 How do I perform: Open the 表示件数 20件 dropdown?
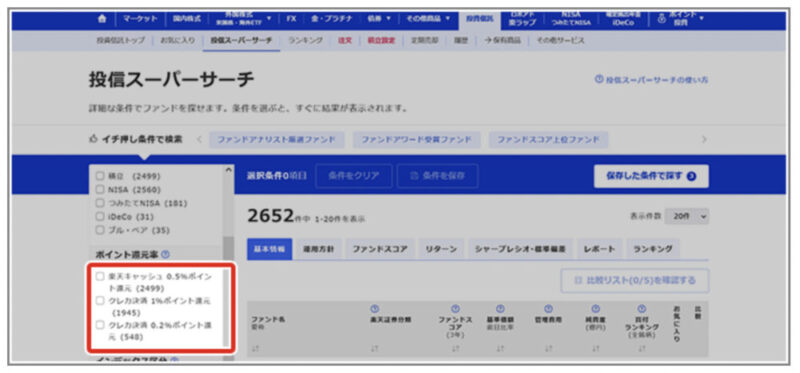tap(689, 216)
